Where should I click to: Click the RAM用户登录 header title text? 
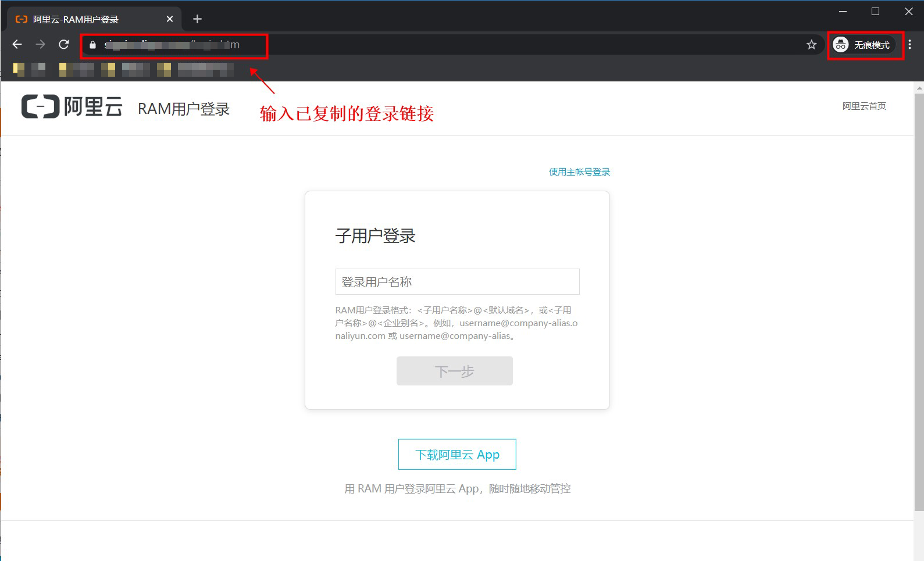184,109
